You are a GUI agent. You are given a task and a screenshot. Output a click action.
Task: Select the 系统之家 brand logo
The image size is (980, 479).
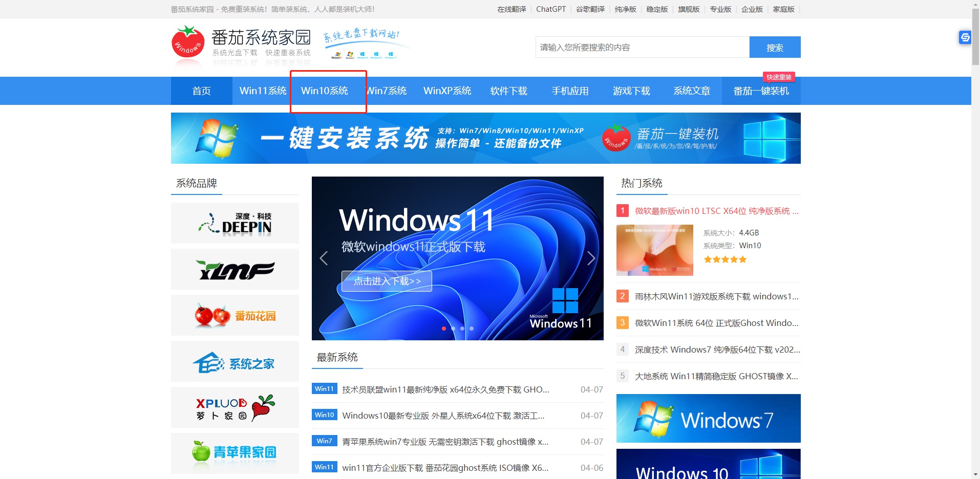tap(235, 361)
